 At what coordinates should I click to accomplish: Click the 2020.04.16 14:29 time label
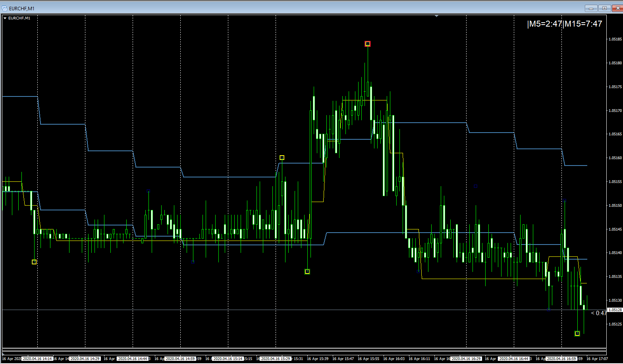click(85, 359)
